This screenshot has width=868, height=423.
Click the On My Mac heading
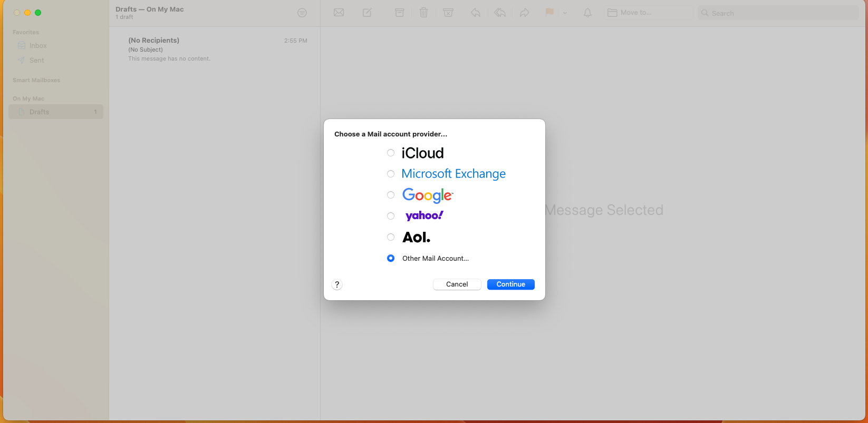pyautogui.click(x=28, y=99)
